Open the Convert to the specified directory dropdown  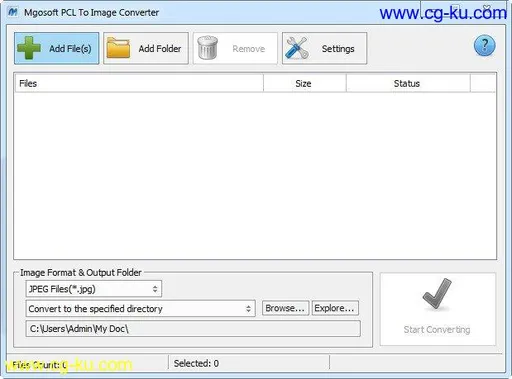140,309
